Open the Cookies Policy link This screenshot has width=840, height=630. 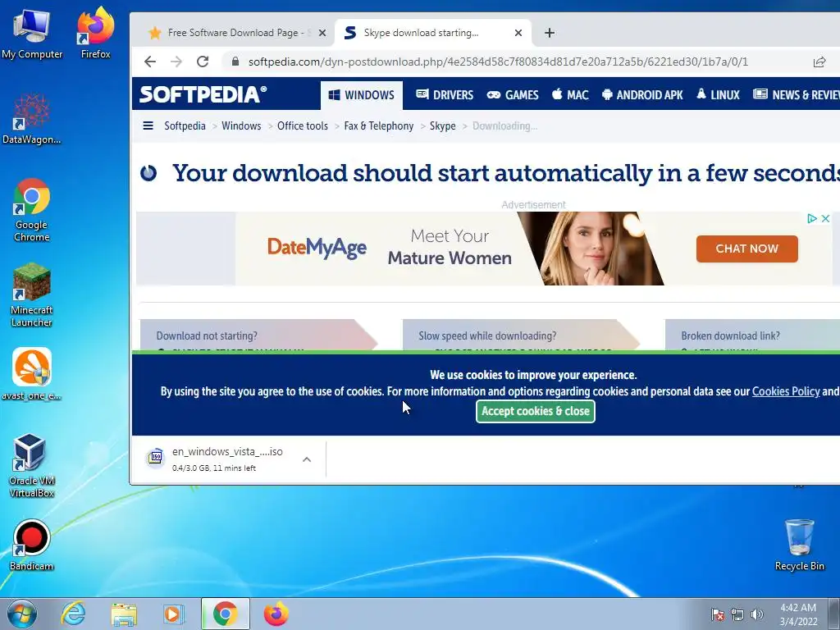tap(785, 391)
